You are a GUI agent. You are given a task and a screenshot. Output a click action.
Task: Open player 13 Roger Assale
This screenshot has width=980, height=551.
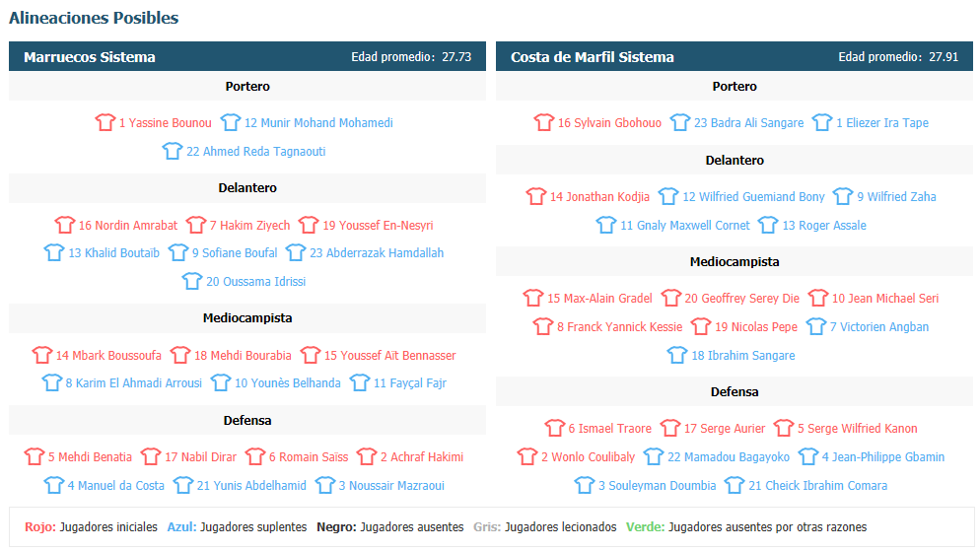point(824,226)
